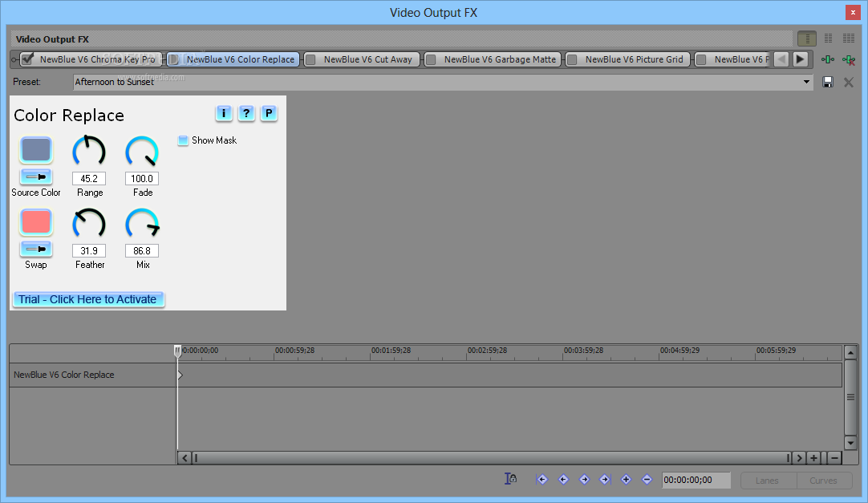Pick Source Color with its eyedropper button
The image size is (868, 503).
[36, 177]
